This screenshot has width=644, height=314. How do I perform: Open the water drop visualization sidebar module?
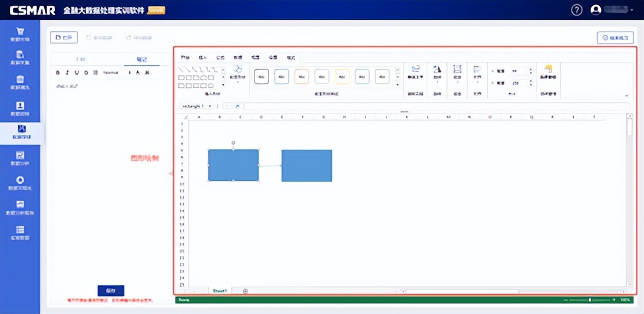point(20,183)
